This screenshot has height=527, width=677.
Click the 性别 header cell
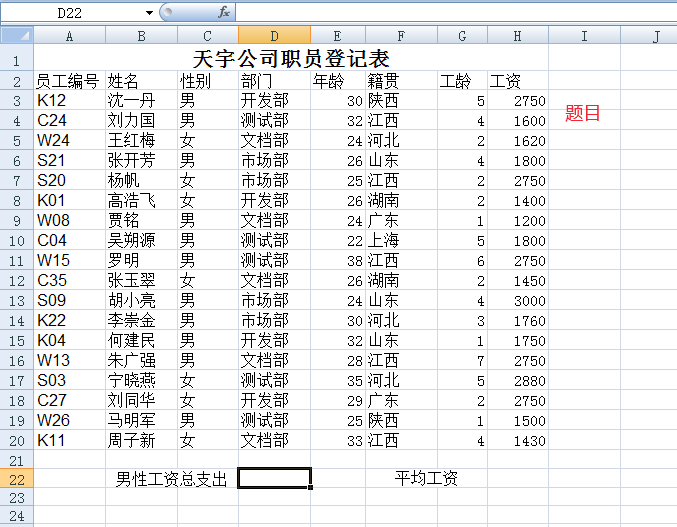[x=208, y=81]
